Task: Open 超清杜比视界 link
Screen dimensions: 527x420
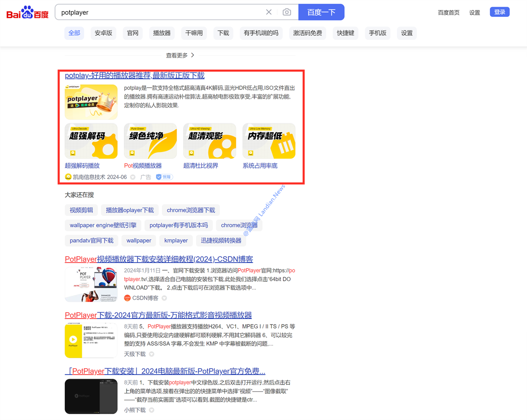Action: coord(201,166)
